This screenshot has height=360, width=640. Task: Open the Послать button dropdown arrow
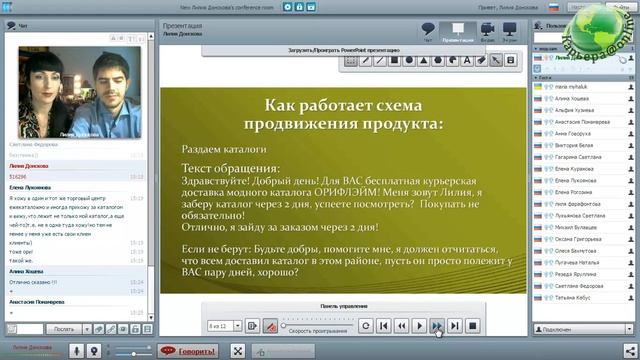click(x=87, y=329)
